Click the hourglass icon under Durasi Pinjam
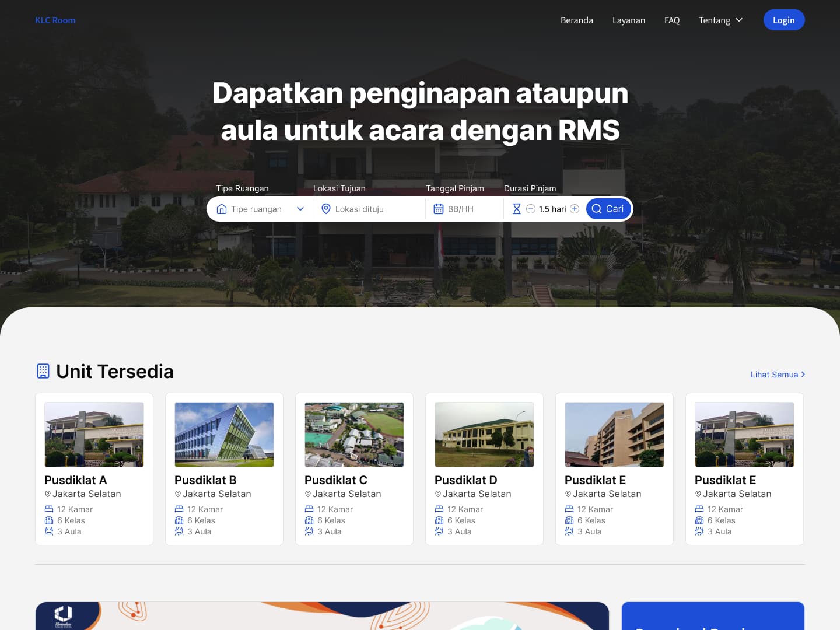 click(516, 208)
